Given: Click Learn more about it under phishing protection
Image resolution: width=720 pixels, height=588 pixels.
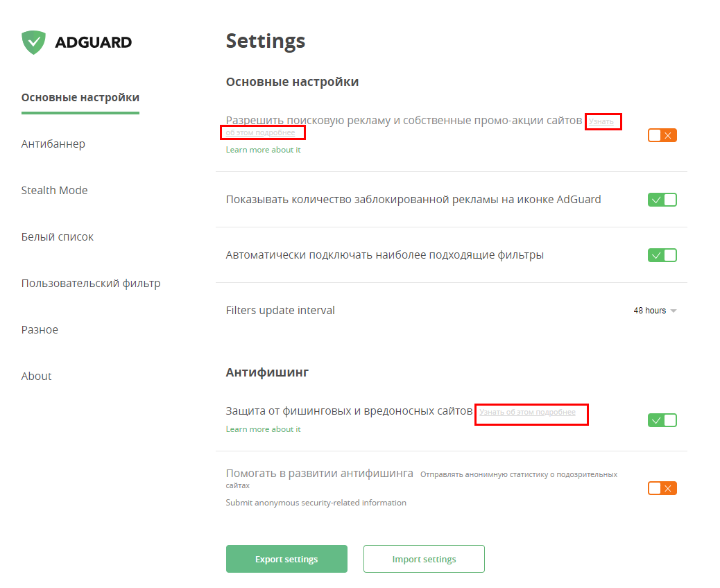Looking at the screenshot, I should click(263, 429).
